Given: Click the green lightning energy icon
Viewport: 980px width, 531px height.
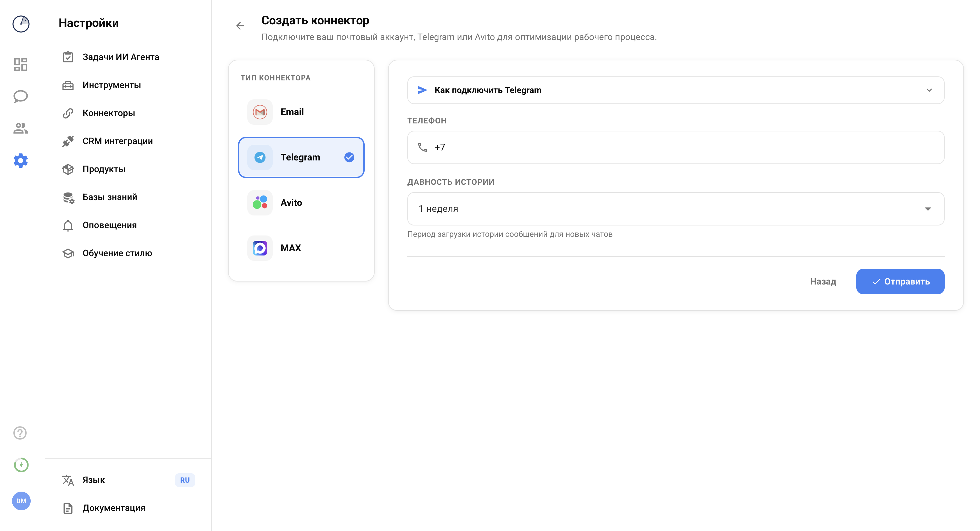Looking at the screenshot, I should tap(21, 465).
